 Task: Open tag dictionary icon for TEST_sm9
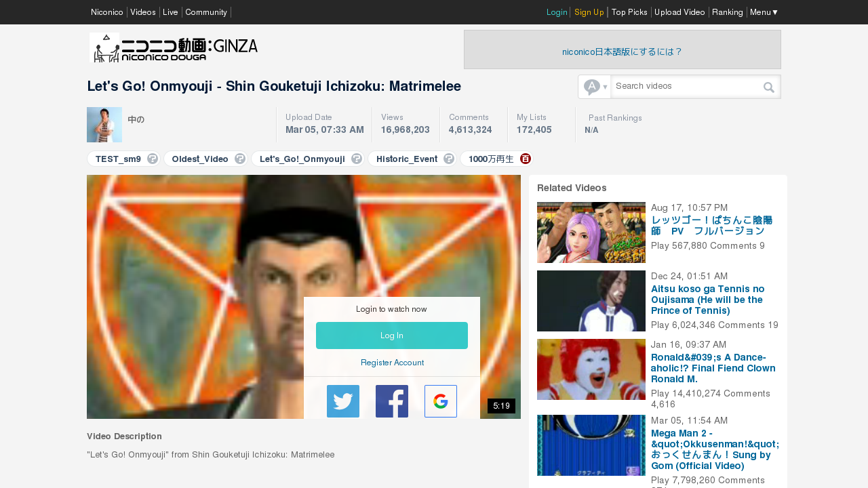pyautogui.click(x=153, y=159)
